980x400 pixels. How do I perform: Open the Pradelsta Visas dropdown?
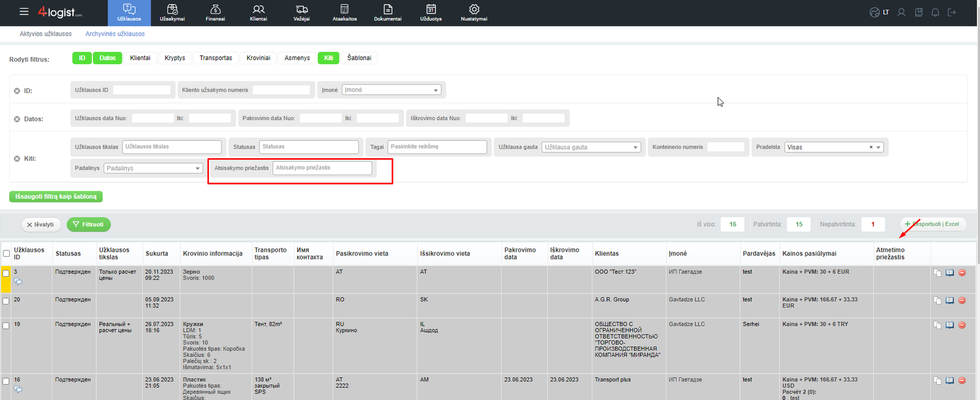point(834,147)
